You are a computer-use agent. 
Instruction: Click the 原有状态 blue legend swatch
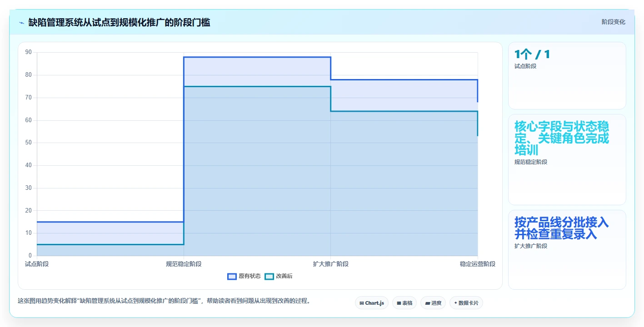(232, 276)
